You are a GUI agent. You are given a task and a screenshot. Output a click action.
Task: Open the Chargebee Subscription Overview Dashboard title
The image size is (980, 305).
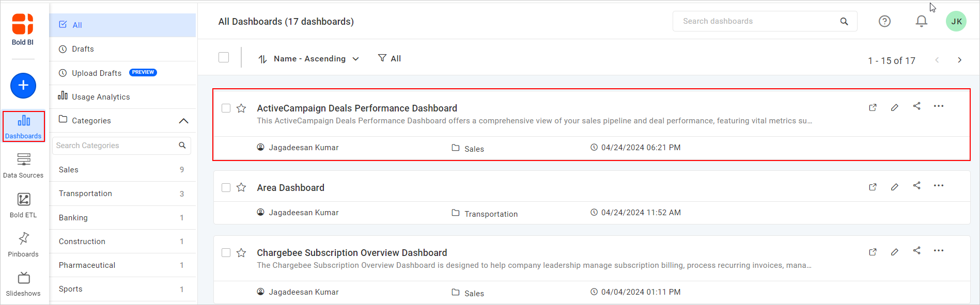(352, 253)
